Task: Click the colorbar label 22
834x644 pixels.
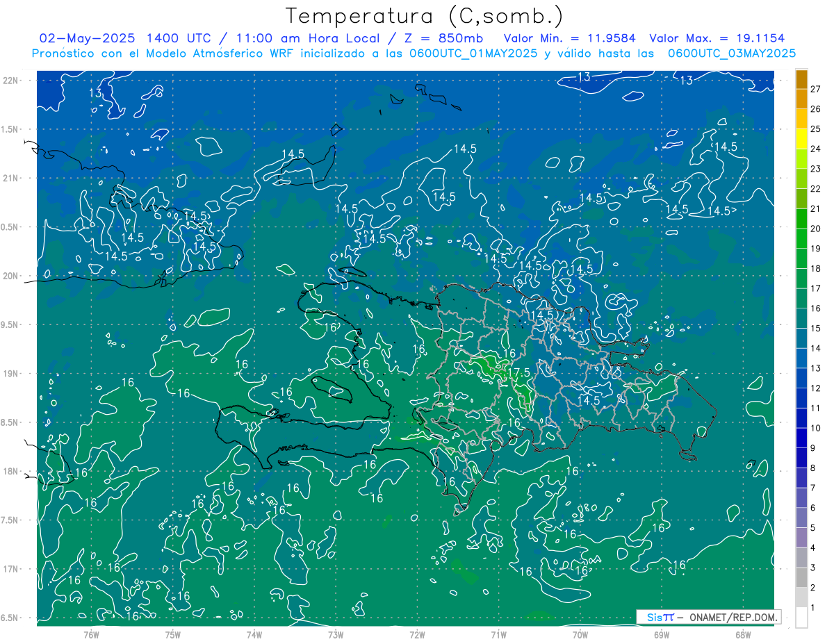Action: [815, 188]
